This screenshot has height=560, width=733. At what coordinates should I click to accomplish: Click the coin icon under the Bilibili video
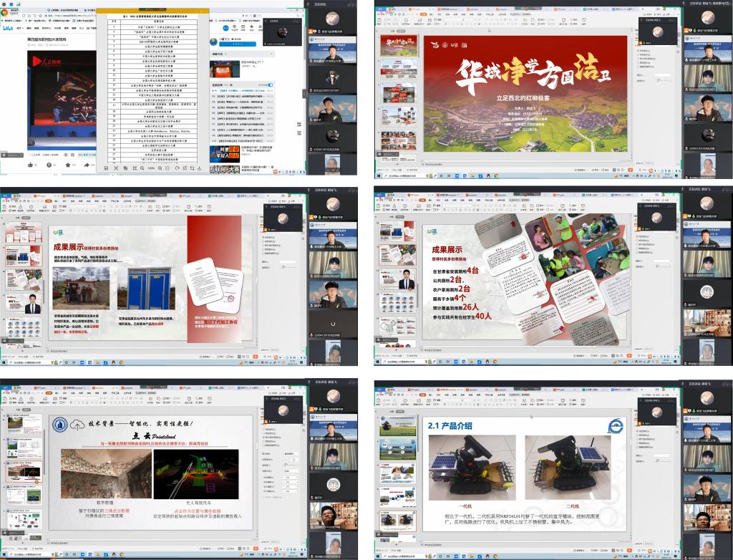pyautogui.click(x=50, y=165)
